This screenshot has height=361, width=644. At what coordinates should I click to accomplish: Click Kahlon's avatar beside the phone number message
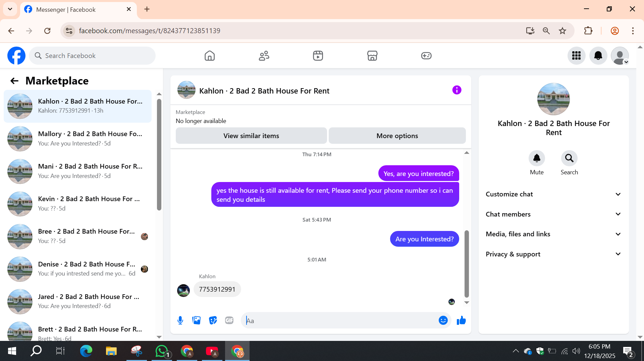(x=183, y=290)
